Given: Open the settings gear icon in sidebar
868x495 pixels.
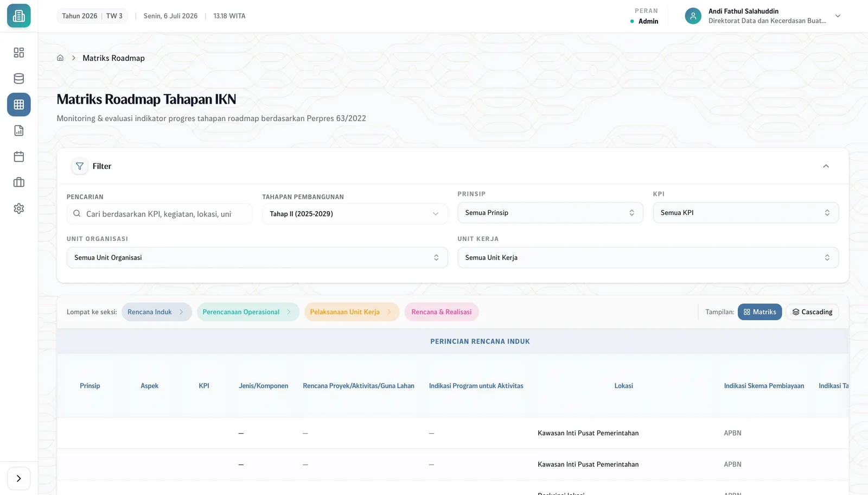Looking at the screenshot, I should pyautogui.click(x=19, y=208).
